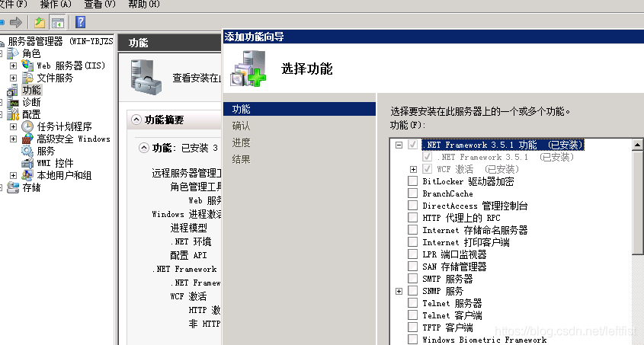Viewport: 644px width, 345px height.
Task: Click the 本地用户和组 icon
Action: [x=27, y=175]
